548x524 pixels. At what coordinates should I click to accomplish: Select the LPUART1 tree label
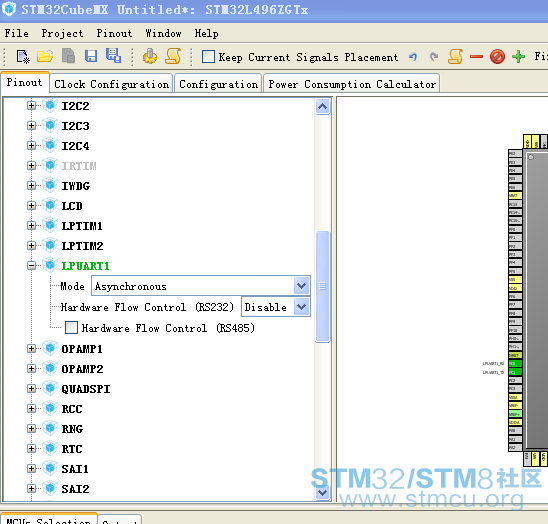85,266
